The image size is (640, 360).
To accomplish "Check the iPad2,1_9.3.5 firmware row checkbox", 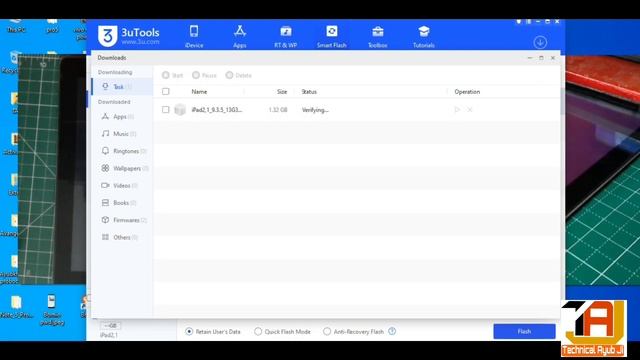I will (165, 110).
